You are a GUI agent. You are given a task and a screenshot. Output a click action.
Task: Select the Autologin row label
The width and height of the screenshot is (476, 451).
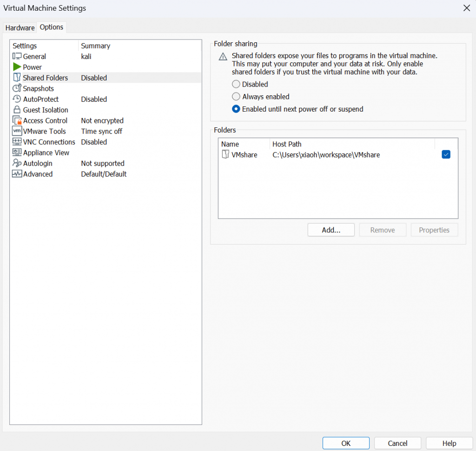(x=38, y=163)
